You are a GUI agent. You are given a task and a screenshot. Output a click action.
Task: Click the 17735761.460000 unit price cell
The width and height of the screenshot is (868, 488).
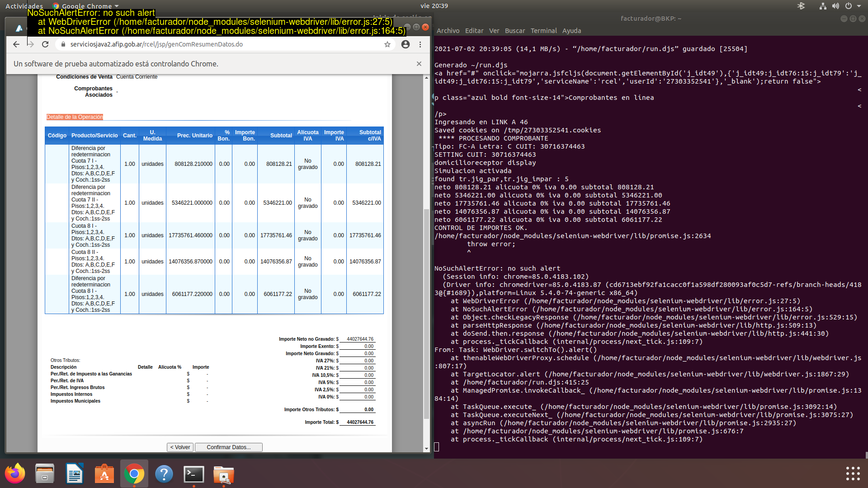(x=190, y=235)
